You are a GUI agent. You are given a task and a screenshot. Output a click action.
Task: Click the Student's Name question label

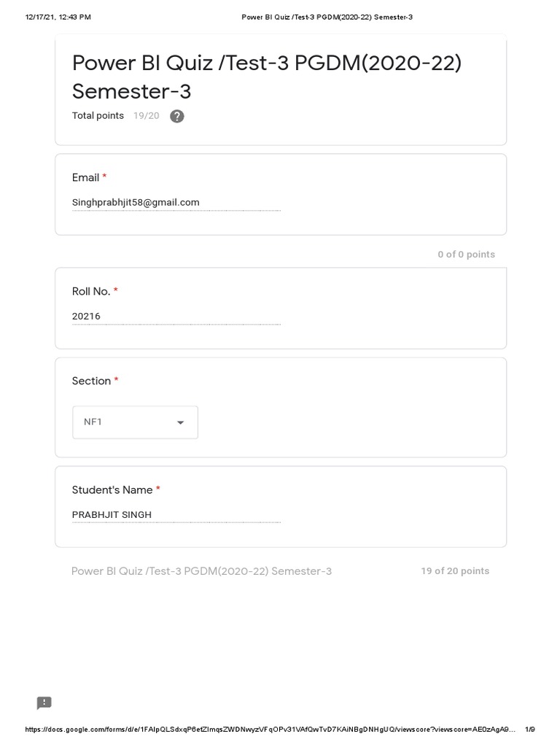pos(112,490)
